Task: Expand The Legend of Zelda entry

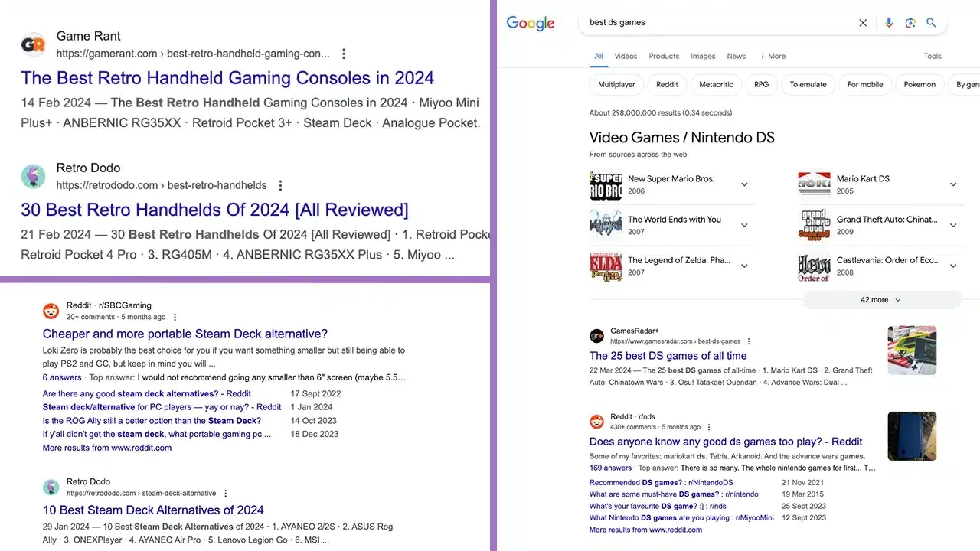Action: (744, 266)
